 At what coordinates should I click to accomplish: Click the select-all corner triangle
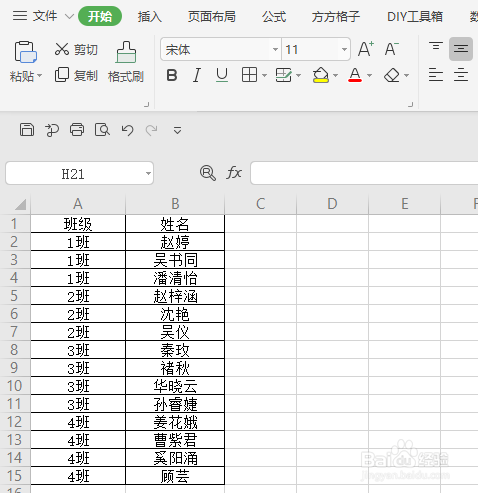coord(21,204)
